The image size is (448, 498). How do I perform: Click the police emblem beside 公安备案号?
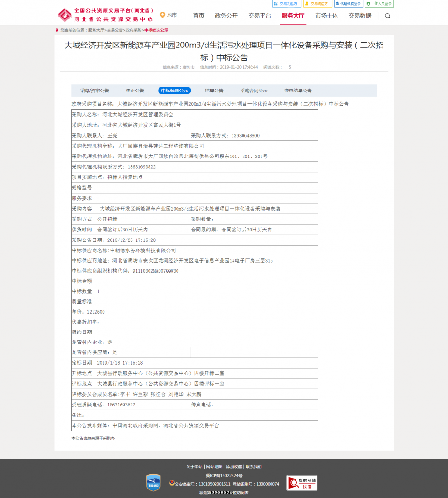pos(172,483)
